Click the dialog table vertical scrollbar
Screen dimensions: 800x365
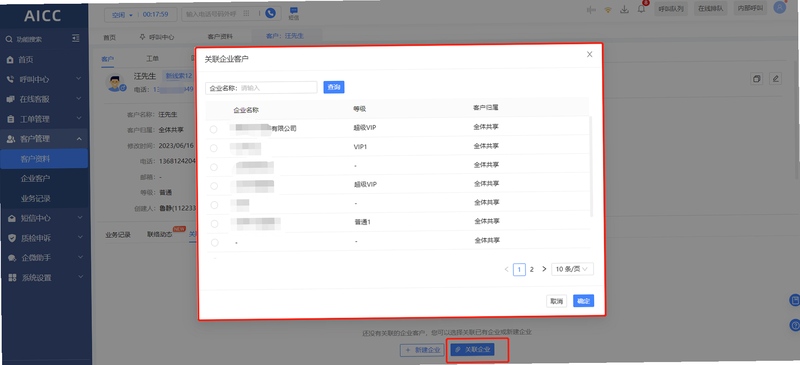pyautogui.click(x=591, y=166)
